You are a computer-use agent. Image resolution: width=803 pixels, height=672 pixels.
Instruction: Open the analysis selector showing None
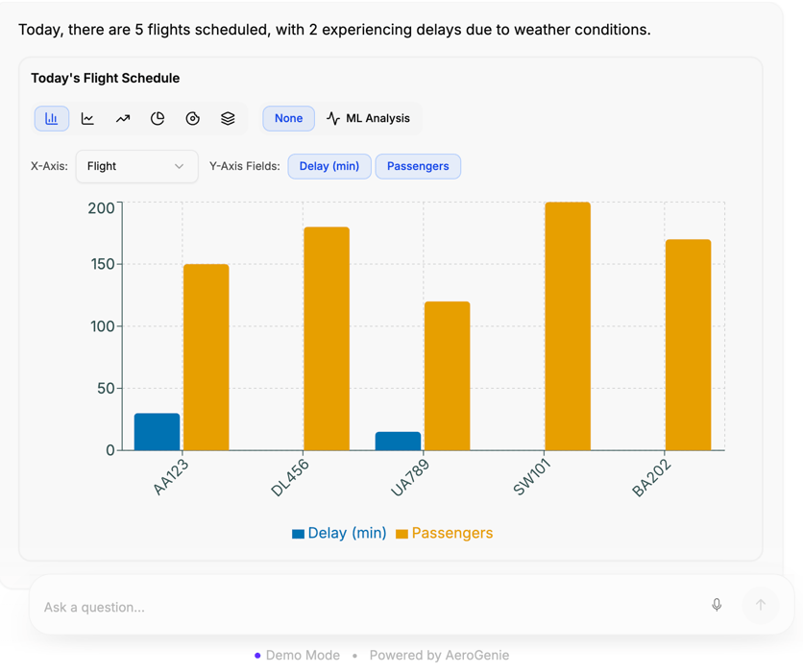[288, 118]
